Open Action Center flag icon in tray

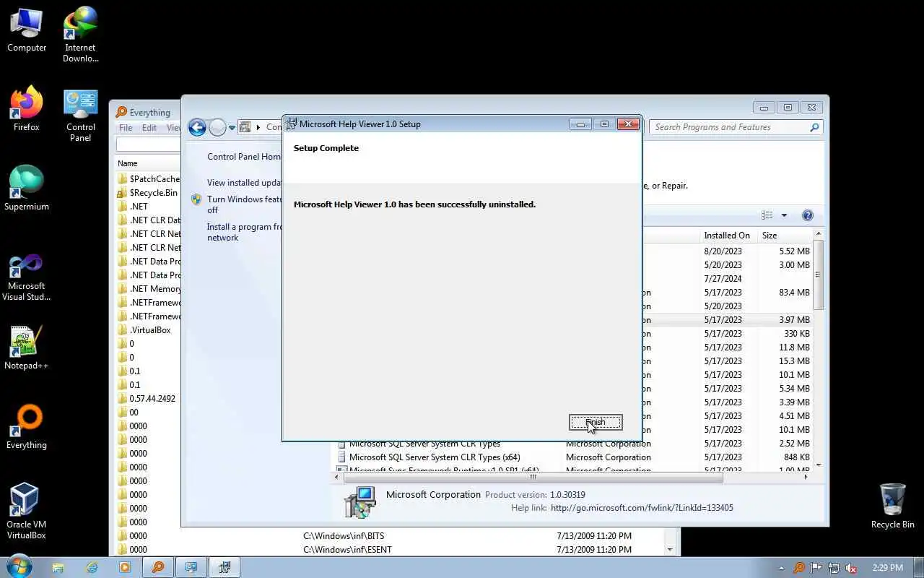pyautogui.click(x=816, y=568)
